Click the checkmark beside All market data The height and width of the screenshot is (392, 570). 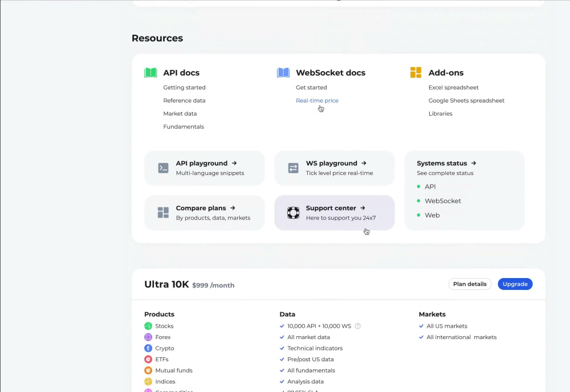(282, 337)
